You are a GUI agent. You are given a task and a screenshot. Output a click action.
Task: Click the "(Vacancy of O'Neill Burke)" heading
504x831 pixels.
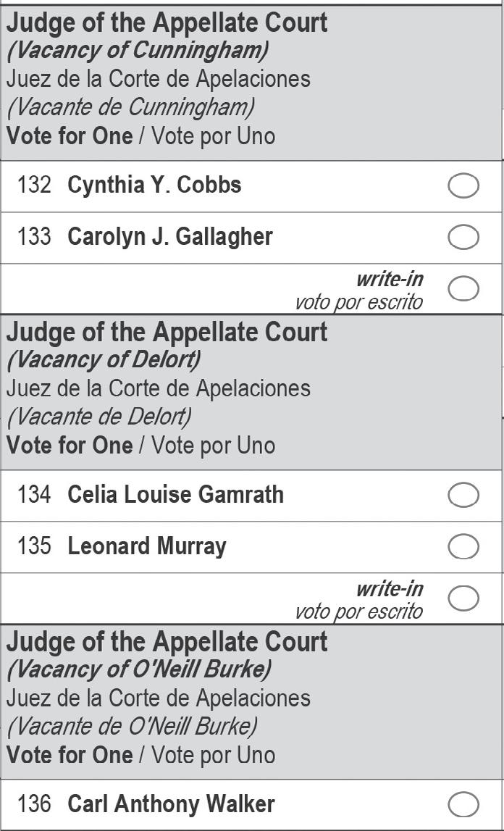point(138,669)
